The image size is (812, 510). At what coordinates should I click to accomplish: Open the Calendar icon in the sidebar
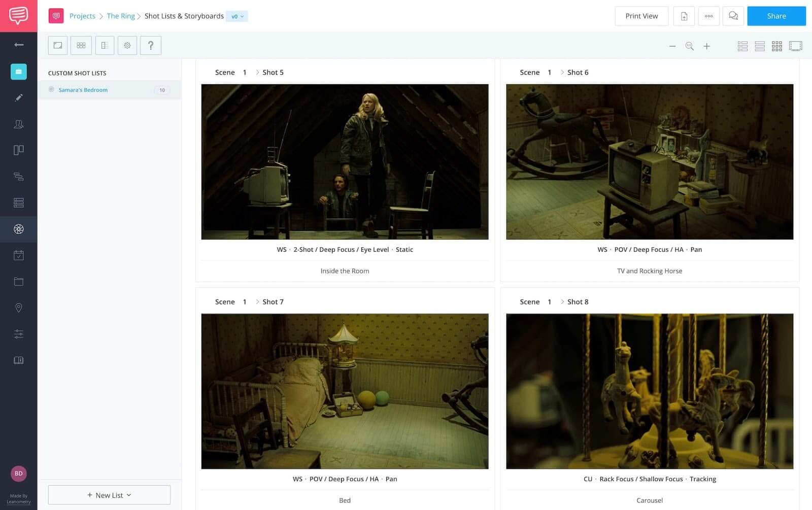click(x=19, y=255)
